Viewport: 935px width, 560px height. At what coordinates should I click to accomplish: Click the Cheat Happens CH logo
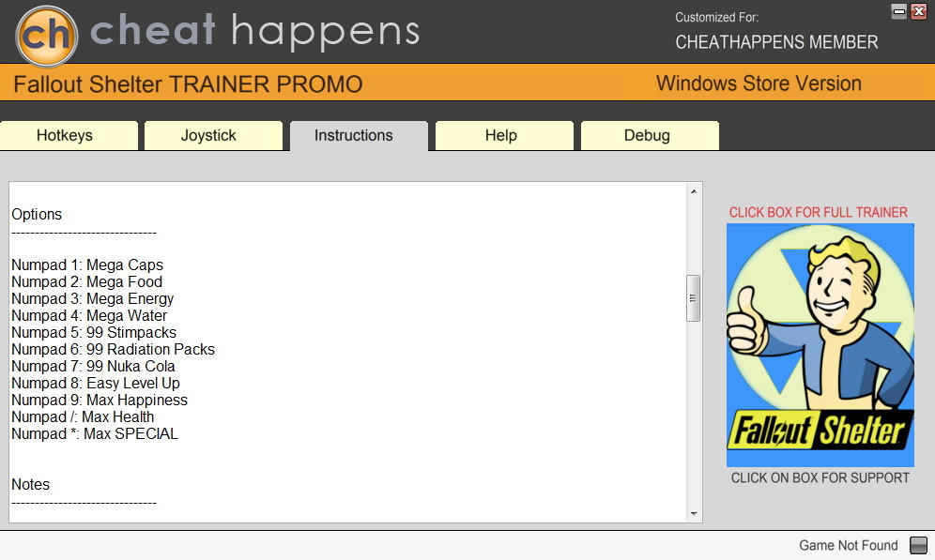(x=47, y=36)
